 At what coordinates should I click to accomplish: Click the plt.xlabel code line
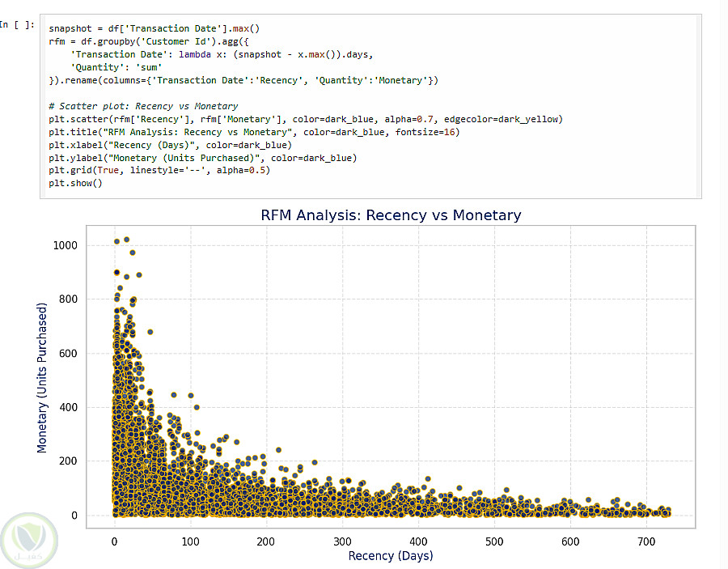[170, 146]
